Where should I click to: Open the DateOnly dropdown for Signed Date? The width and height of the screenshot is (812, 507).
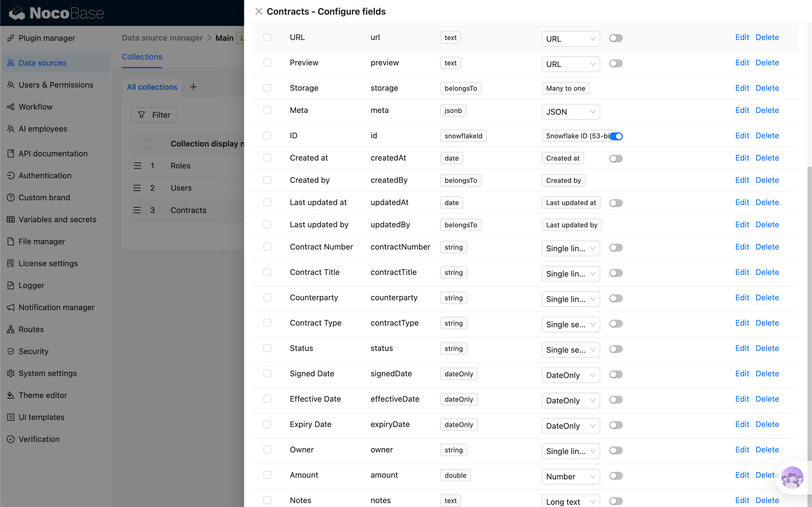pyautogui.click(x=570, y=375)
